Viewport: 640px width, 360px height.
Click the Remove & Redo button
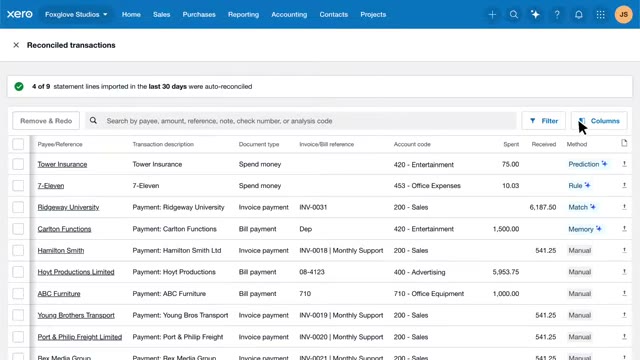pyautogui.click(x=46, y=121)
